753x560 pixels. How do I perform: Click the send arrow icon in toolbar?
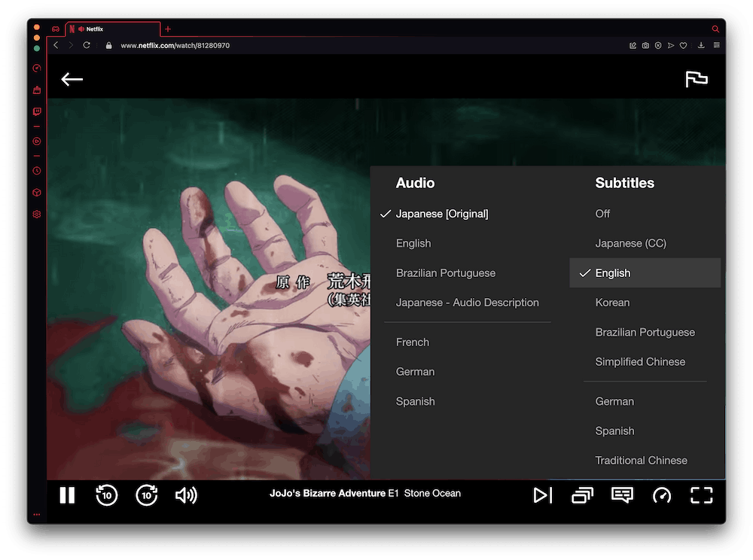click(x=671, y=46)
